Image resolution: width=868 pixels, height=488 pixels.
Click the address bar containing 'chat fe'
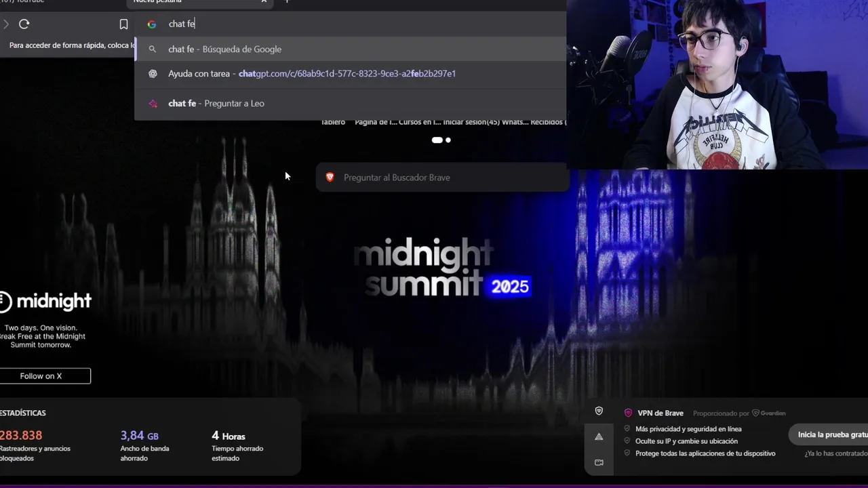click(351, 24)
